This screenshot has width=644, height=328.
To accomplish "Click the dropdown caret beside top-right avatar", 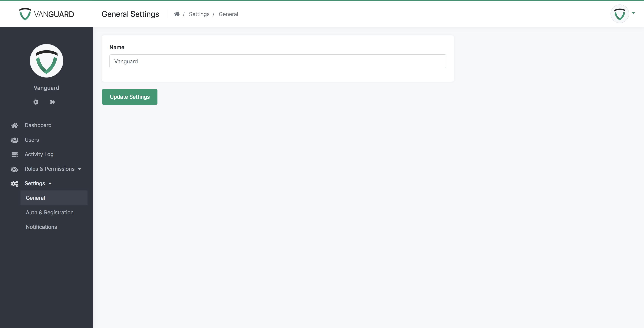I will click(633, 13).
